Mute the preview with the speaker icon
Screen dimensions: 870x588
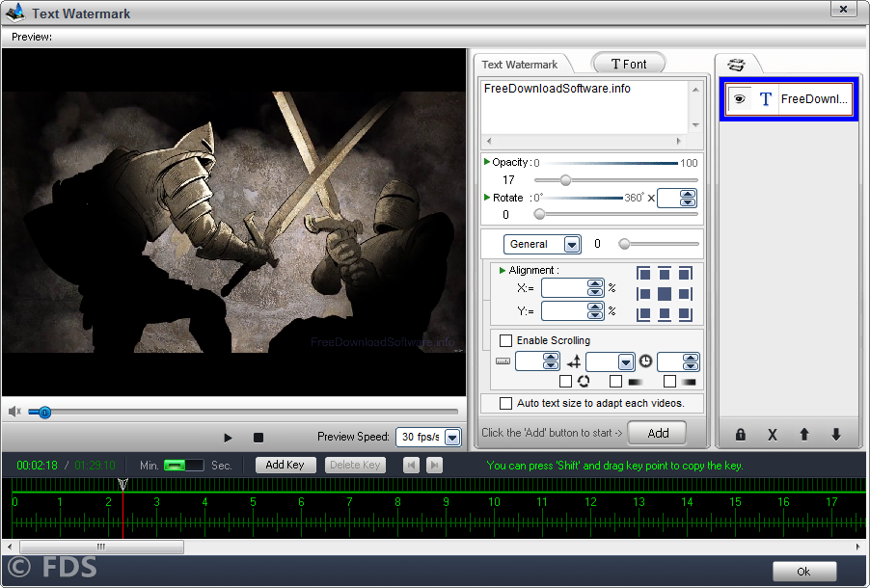point(14,412)
